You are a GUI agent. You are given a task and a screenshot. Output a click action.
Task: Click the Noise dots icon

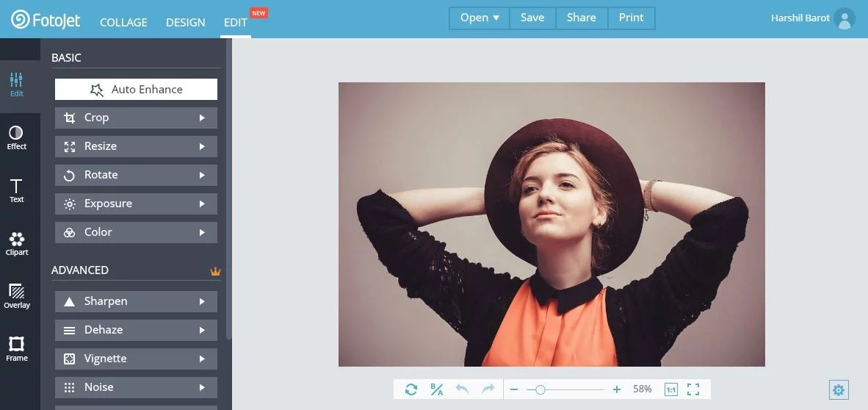point(69,388)
